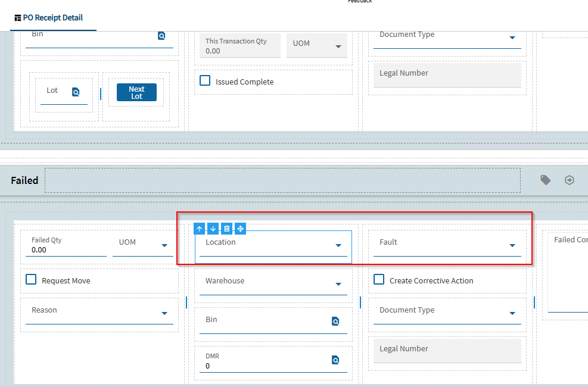Image resolution: width=588 pixels, height=387 pixels.
Task: Edit the This Transaction Qty field
Action: [x=240, y=46]
